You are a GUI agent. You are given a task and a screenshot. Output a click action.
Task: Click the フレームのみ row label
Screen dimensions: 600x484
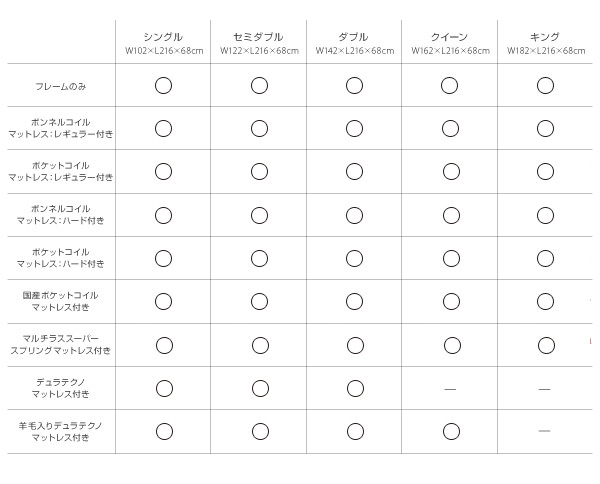coord(60,86)
